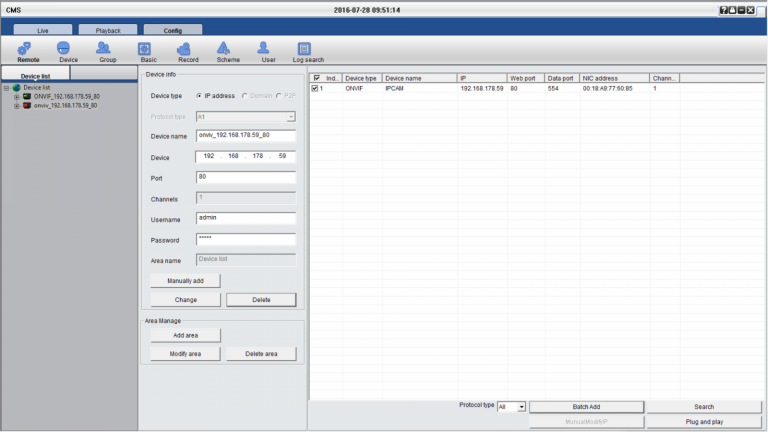This screenshot has height=432, width=768.
Task: Open the Protocol type dropdown showing All
Action: pyautogui.click(x=511, y=407)
